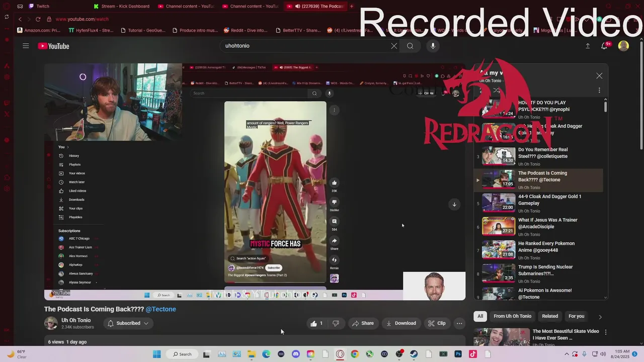Open the HyfenFlux4 bookmark
644x362 pixels.
tap(91, 30)
